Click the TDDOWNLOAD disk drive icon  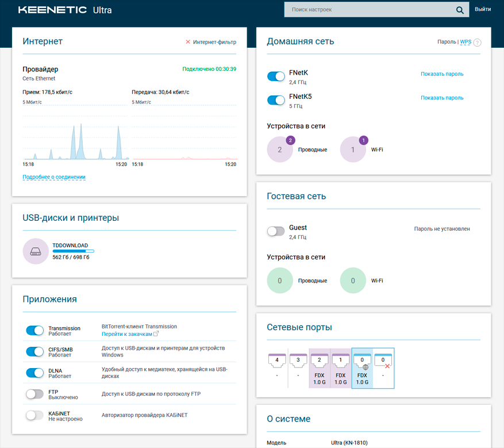[x=36, y=251]
